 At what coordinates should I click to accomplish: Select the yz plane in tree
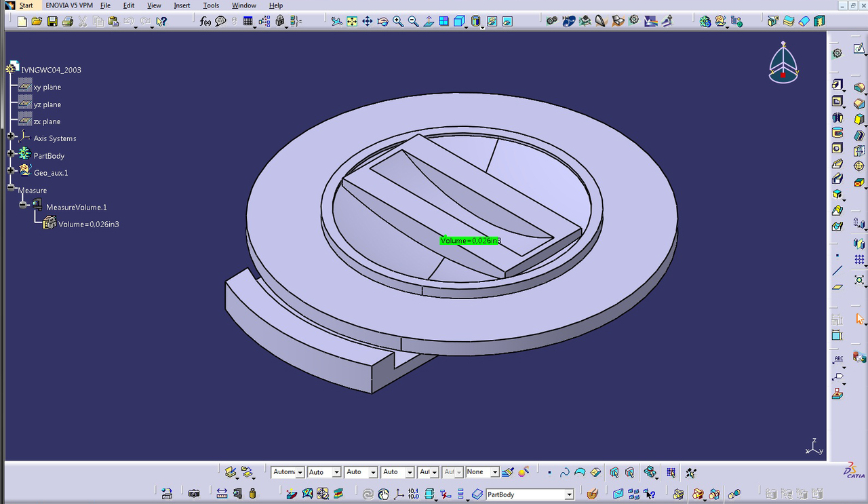pos(47,104)
